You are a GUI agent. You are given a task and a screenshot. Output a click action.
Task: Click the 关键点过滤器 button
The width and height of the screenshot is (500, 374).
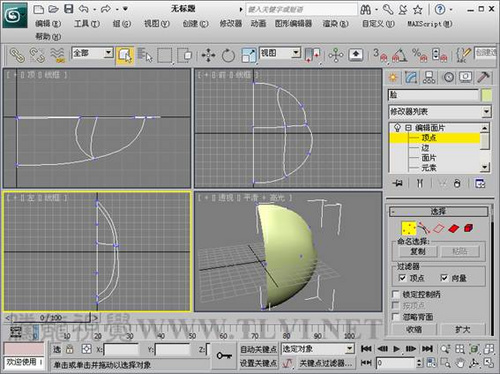pos(325,363)
